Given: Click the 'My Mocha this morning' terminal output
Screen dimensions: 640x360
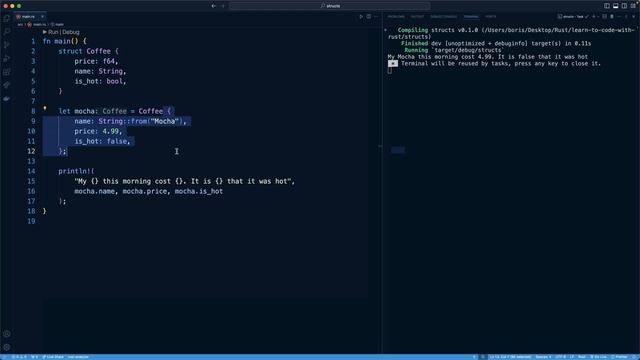Looking at the screenshot, I should (488, 57).
